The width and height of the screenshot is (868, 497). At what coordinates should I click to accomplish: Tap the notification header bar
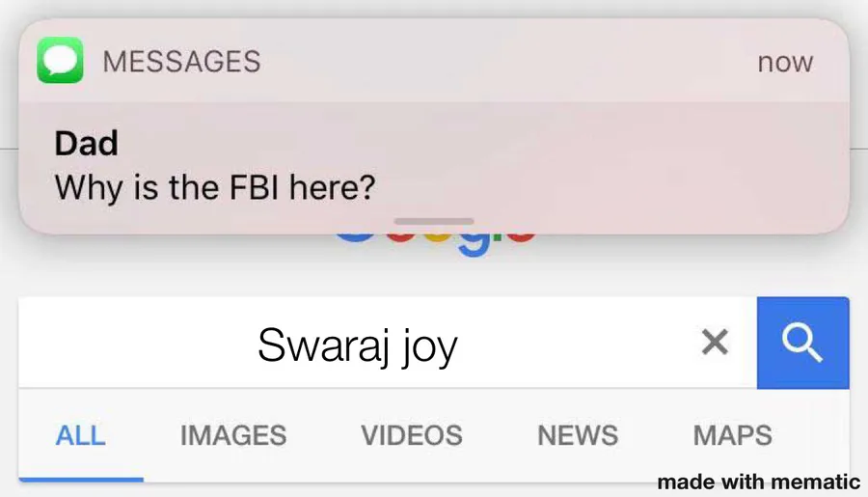(x=434, y=61)
